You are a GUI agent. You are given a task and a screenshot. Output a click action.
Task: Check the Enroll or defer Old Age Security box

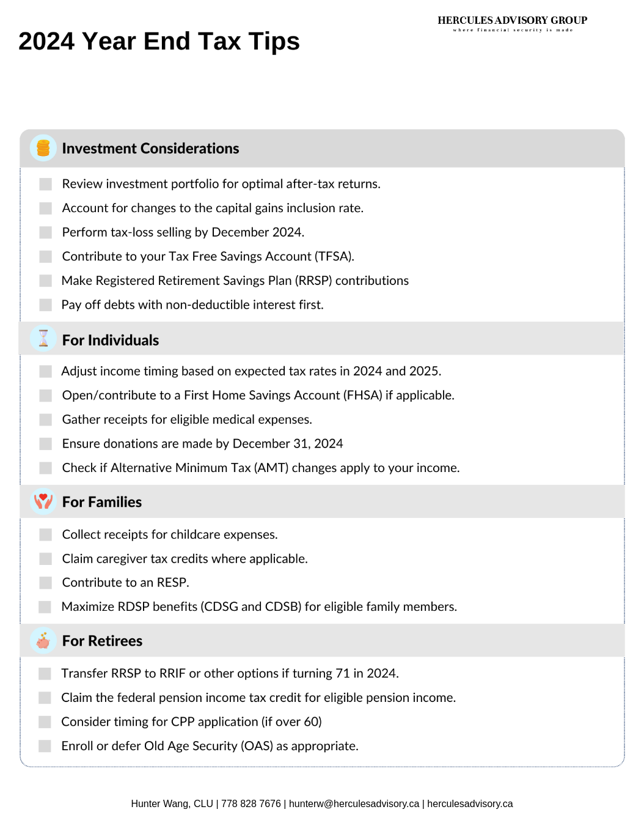45,746
